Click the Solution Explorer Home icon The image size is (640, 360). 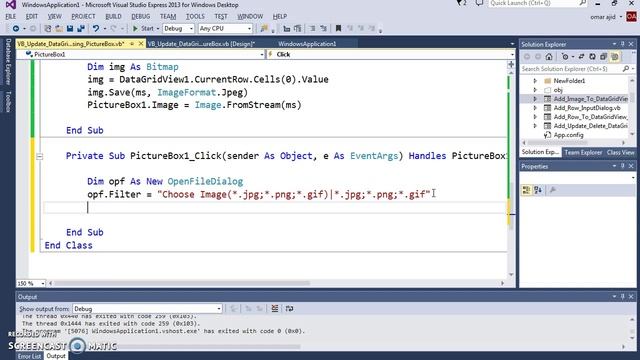pyautogui.click(x=549, y=57)
